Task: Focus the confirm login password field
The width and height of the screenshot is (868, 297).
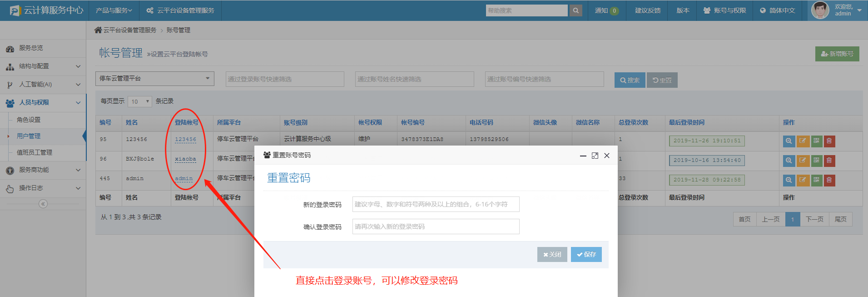Action: click(436, 227)
